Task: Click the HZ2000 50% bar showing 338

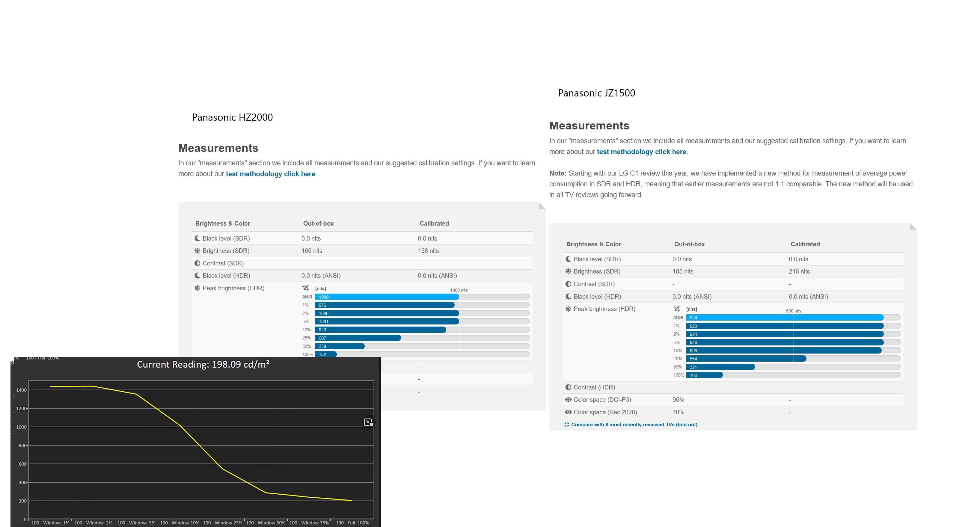Action: click(340, 346)
